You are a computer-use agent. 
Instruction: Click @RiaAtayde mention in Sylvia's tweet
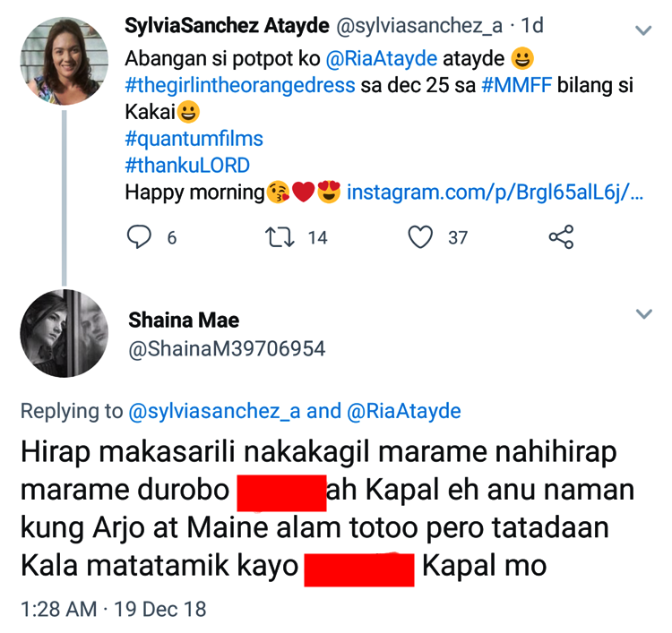pyautogui.click(x=388, y=61)
